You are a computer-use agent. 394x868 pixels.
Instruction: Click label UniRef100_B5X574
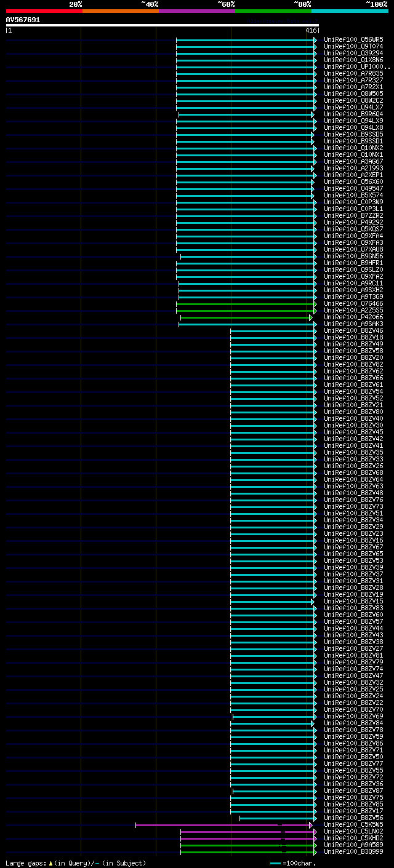pos(353,195)
